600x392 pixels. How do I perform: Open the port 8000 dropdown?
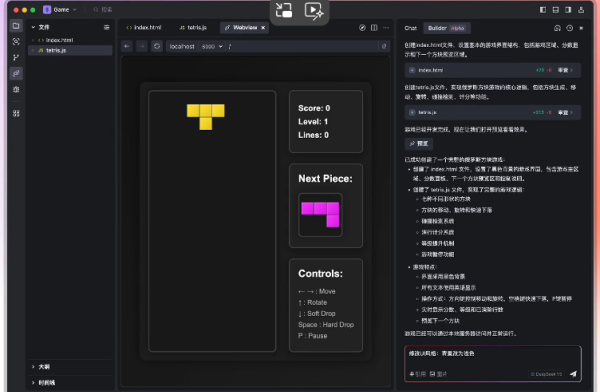tap(212, 46)
